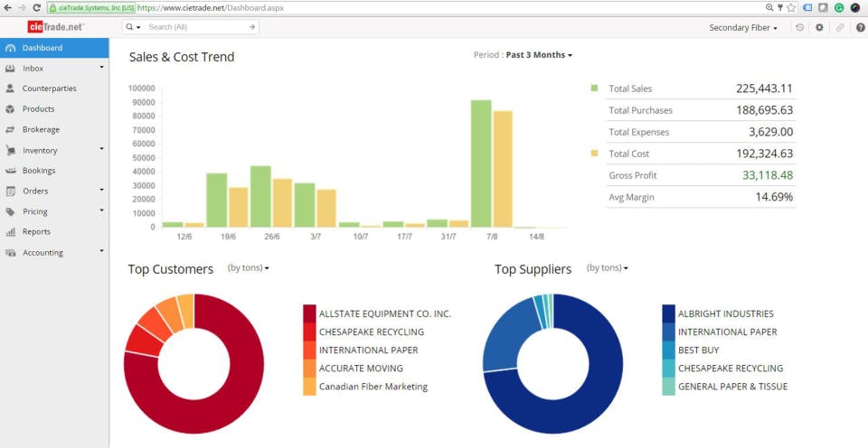Screen dimensions: 868x448
Task: Click the browser reload icon
Action: [x=36, y=8]
